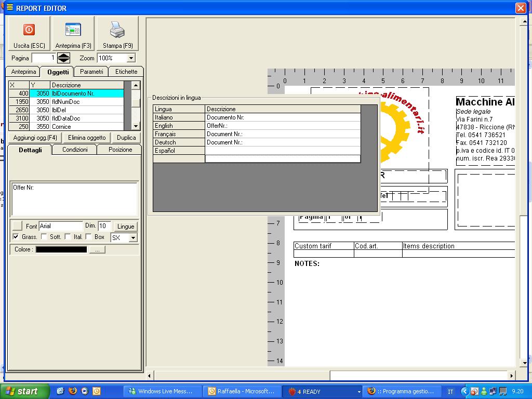Screen dimensions: 532x399
Task: Select the Macchine Al company title on the report
Action: click(485, 102)
